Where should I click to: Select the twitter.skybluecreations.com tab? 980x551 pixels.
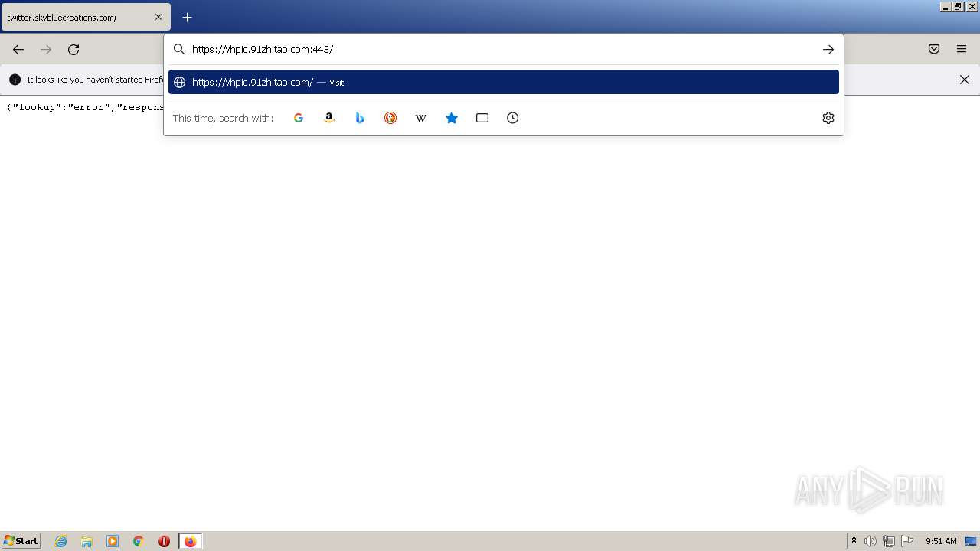[85, 17]
